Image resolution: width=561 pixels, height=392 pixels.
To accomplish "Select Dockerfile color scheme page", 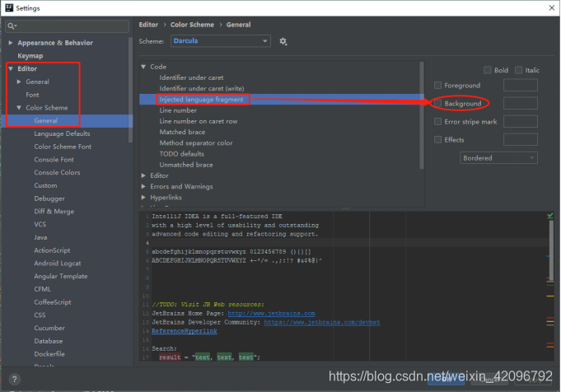I will pos(49,354).
